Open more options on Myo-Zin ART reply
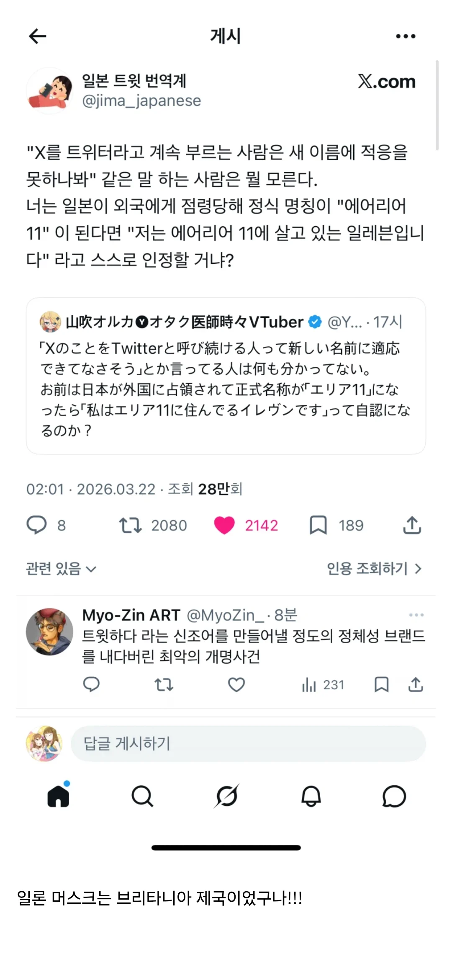 pyautogui.click(x=416, y=615)
